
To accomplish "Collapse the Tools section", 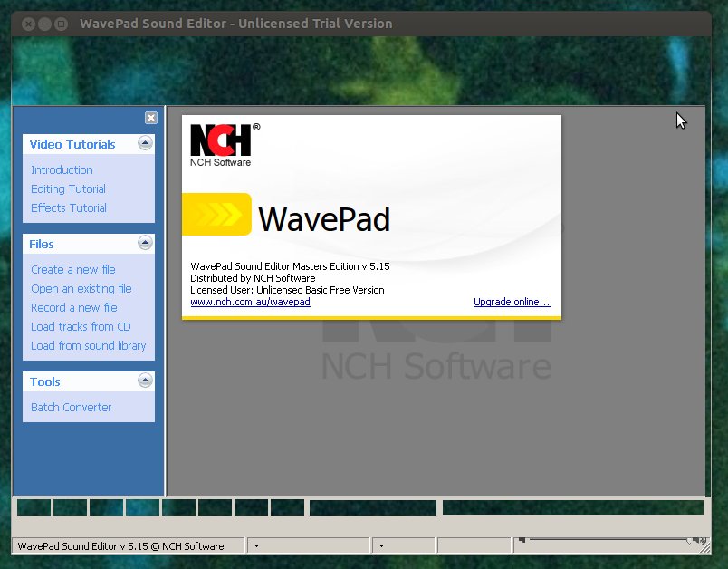I will click(x=145, y=381).
